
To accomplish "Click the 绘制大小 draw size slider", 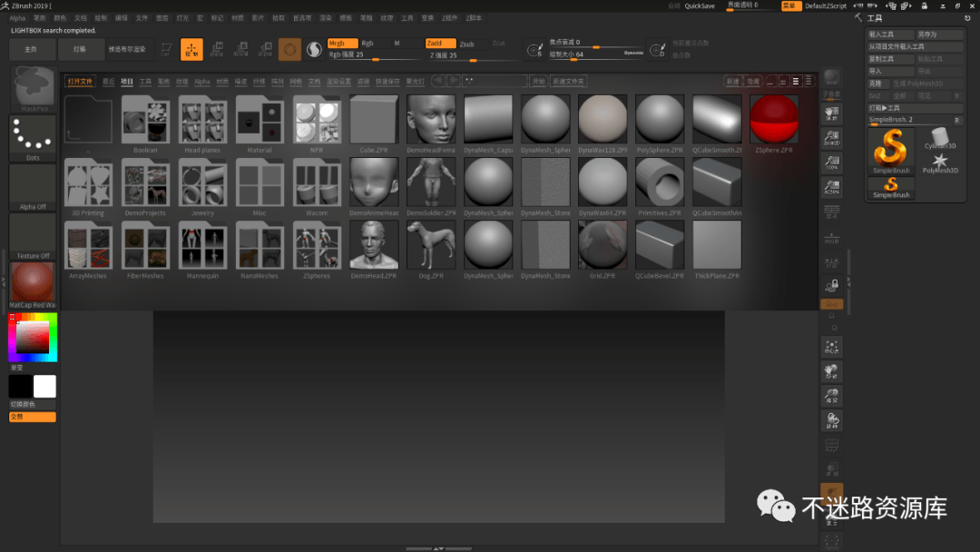I will pos(597,54).
